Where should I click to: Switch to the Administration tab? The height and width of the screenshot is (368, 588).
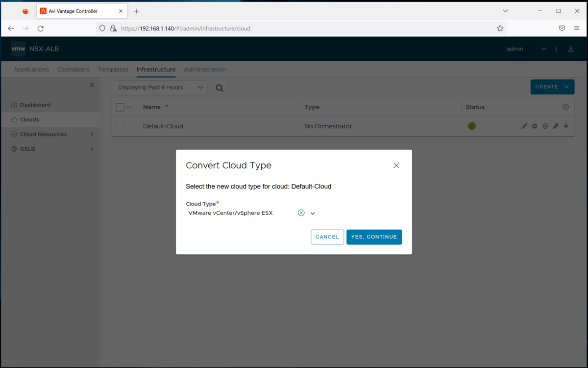click(x=205, y=69)
